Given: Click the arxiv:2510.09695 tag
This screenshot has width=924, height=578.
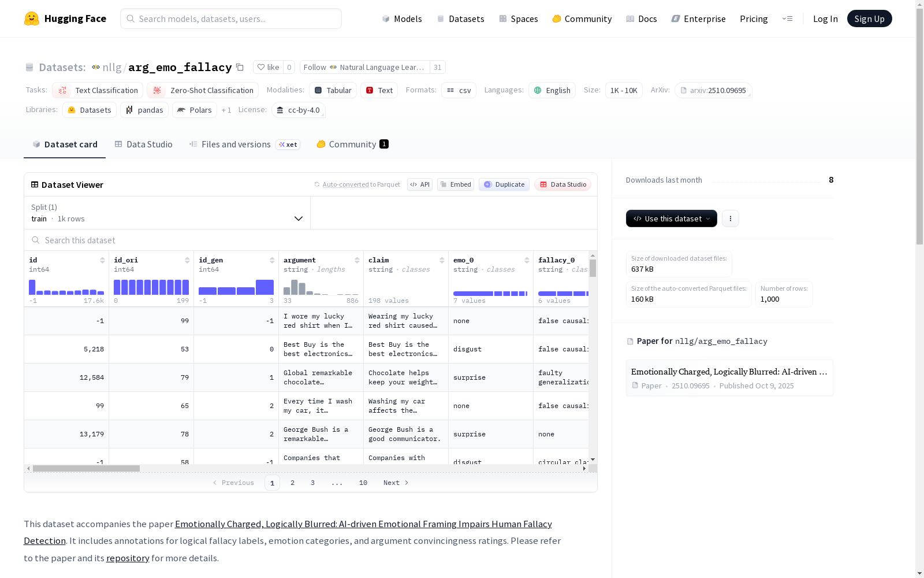Looking at the screenshot, I should [x=713, y=90].
